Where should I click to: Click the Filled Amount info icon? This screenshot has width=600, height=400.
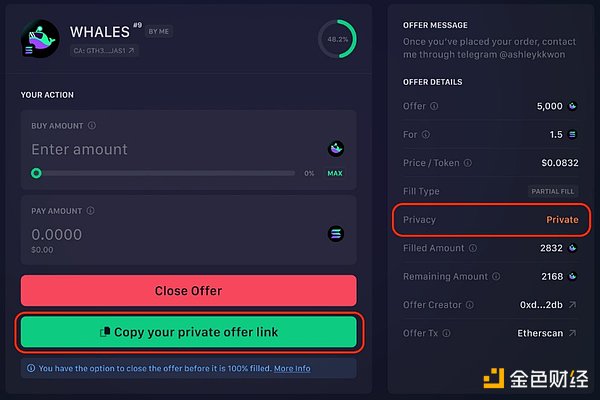point(473,248)
